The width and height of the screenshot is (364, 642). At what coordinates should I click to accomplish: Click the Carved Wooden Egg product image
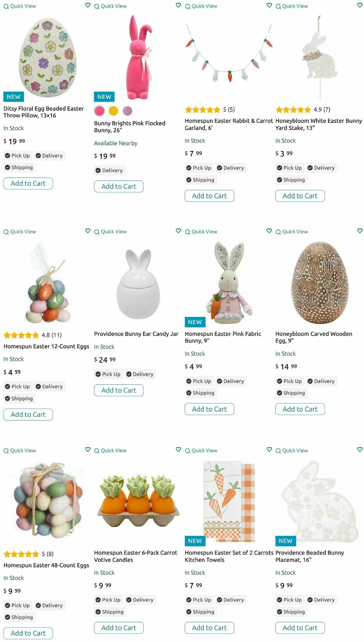319,282
